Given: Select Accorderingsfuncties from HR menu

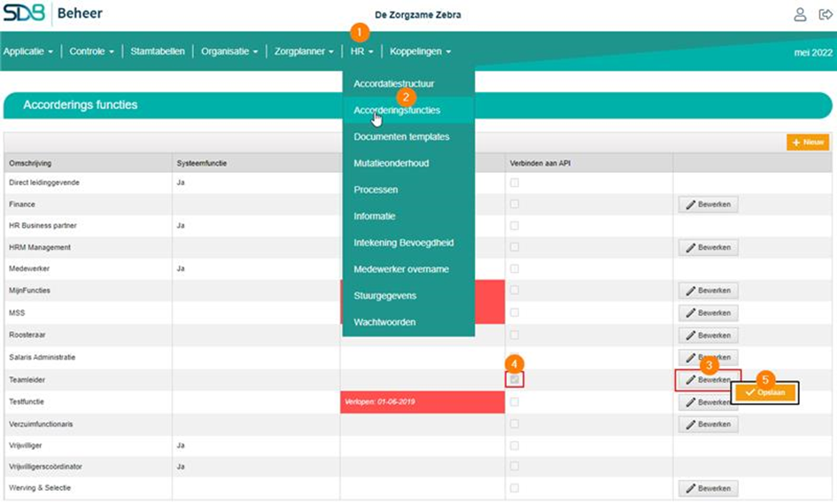Looking at the screenshot, I should click(408, 110).
